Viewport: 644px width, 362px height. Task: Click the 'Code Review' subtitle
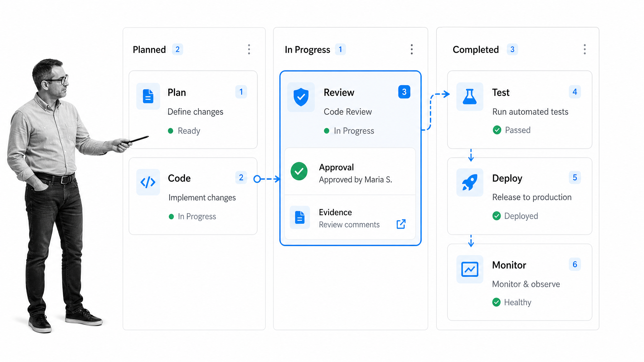[x=348, y=112]
